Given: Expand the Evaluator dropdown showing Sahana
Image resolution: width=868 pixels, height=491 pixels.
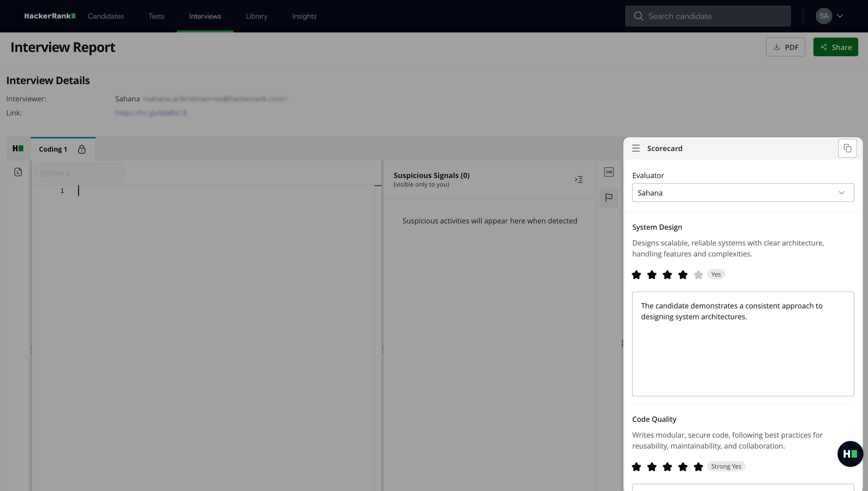Looking at the screenshot, I should click(x=742, y=193).
